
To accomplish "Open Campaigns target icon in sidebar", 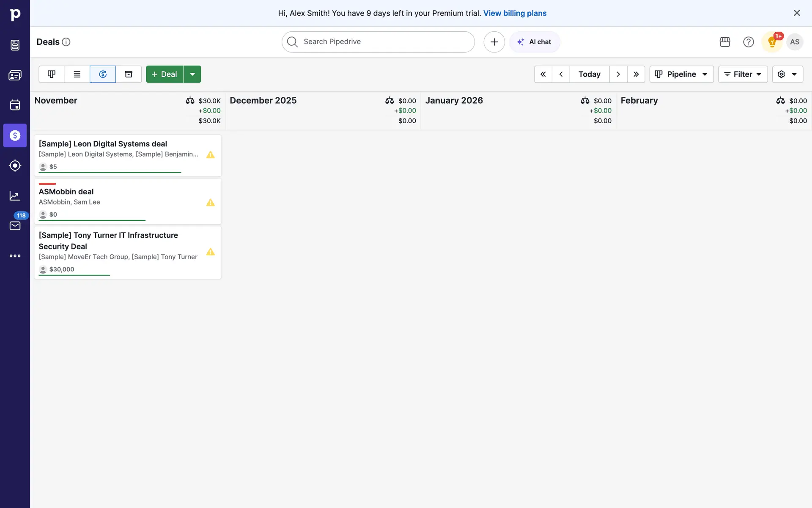I will click(15, 166).
